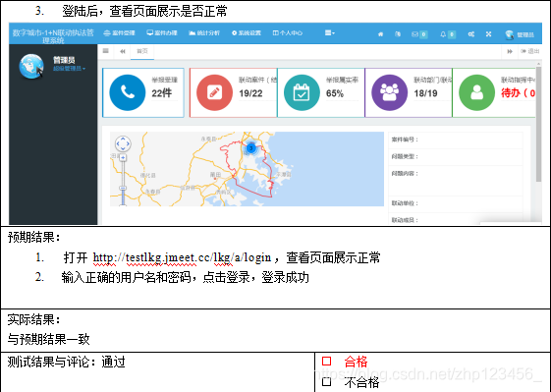Click the 莆田 city label on map
The height and width of the screenshot is (392, 551).
pyautogui.click(x=215, y=175)
